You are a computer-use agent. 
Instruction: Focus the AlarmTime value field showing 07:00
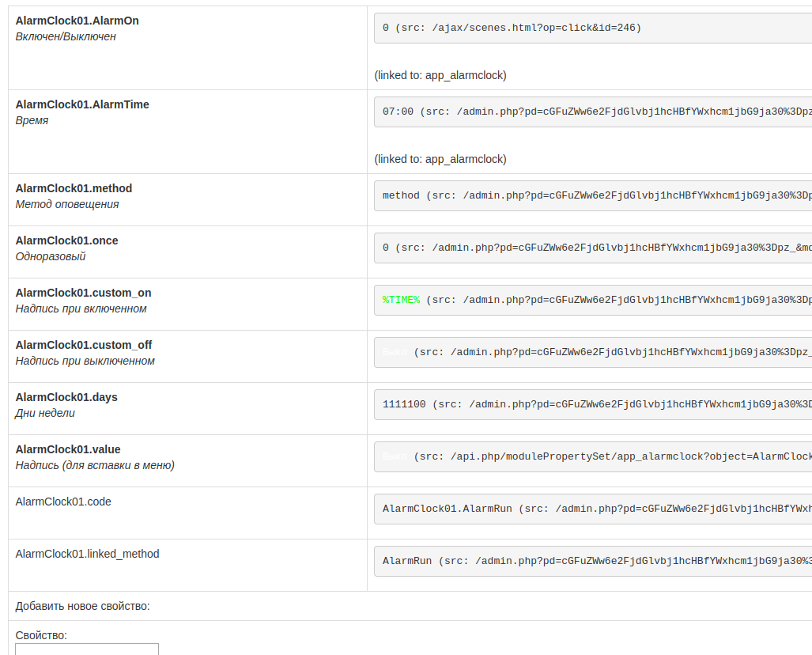593,112
